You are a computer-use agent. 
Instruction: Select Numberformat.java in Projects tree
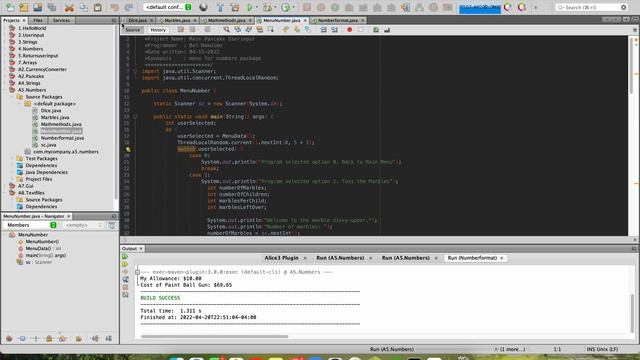(x=62, y=138)
